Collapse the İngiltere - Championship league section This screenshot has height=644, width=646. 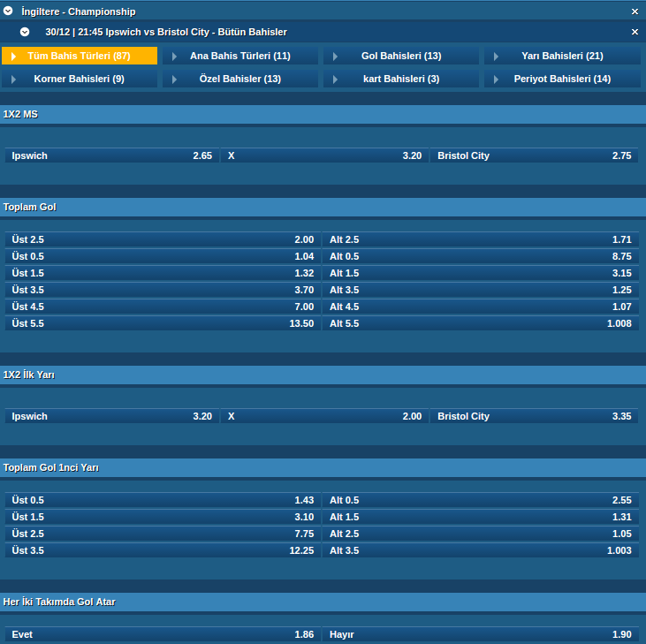click(x=8, y=11)
